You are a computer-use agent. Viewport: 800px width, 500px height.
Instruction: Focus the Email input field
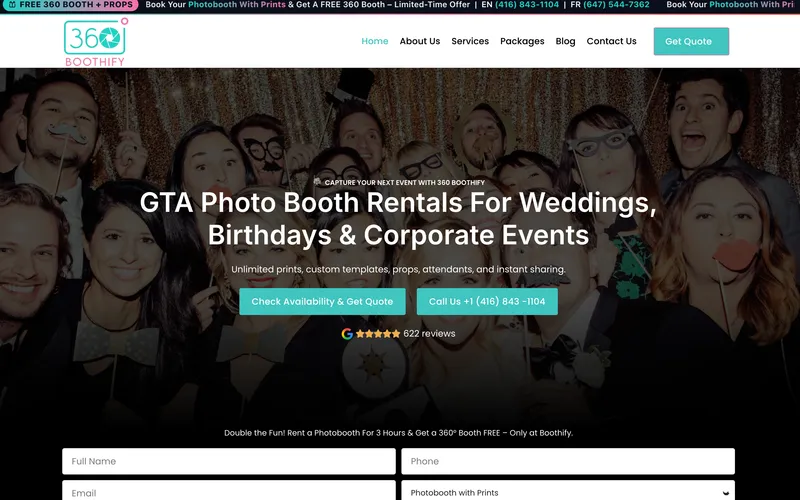(x=229, y=490)
